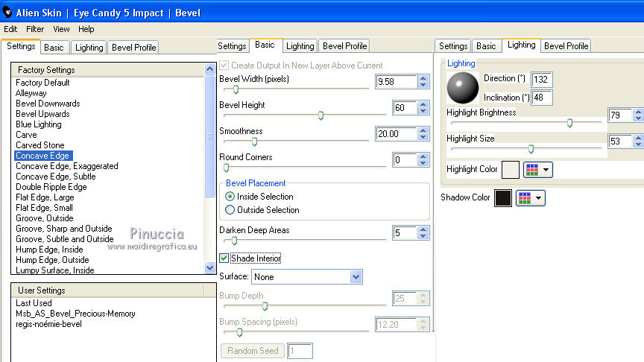Select Blue Lighting preset
Viewport: 644px width, 362px height.
(39, 124)
